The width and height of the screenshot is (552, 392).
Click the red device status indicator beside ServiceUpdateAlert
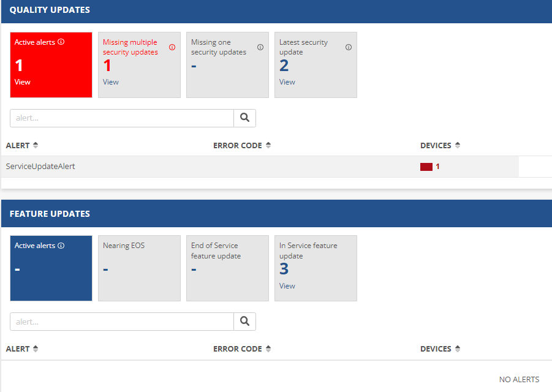(x=426, y=166)
